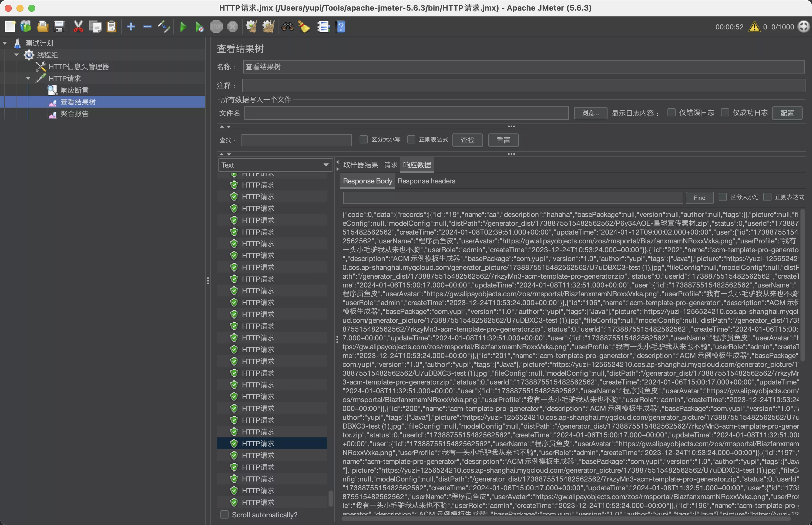The height and width of the screenshot is (525, 812).
Task: Collapse the HTTP请求 sampler expander in tree
Action: point(28,78)
